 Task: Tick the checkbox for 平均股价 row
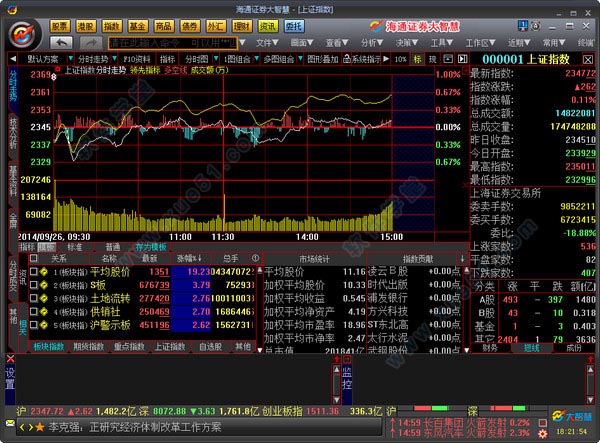click(34, 272)
